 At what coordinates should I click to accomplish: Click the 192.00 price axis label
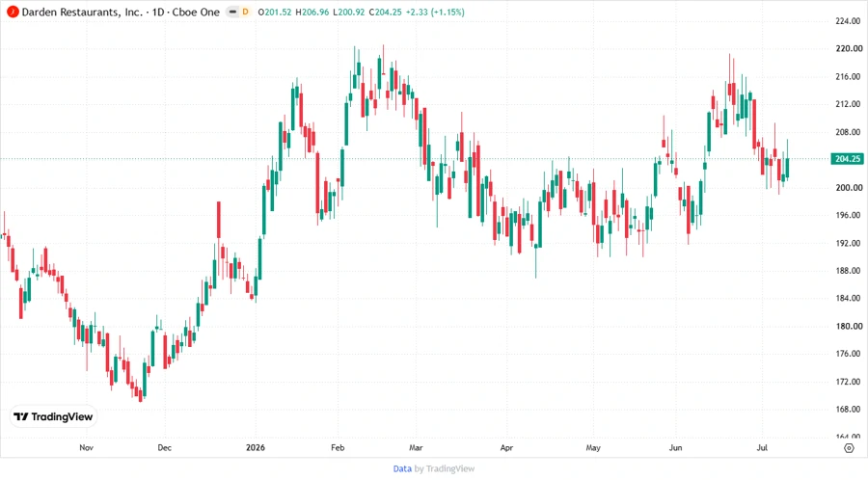[848, 243]
